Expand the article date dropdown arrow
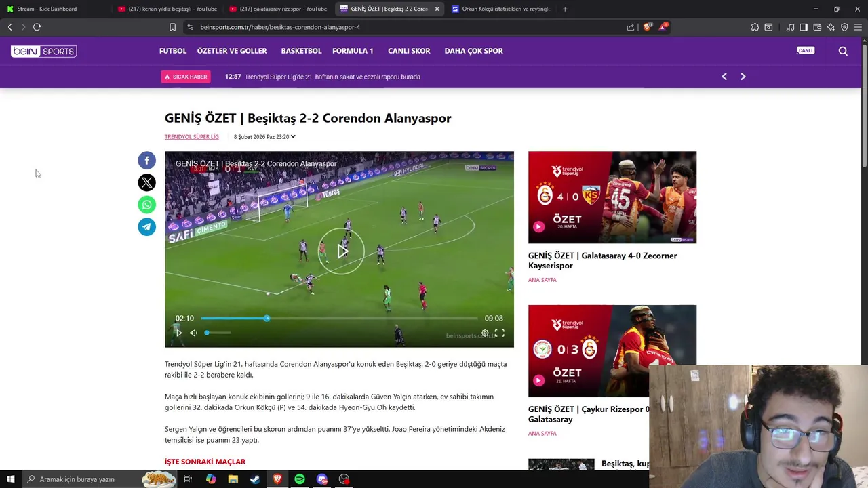Screen dimensions: 868x488 (x=293, y=136)
